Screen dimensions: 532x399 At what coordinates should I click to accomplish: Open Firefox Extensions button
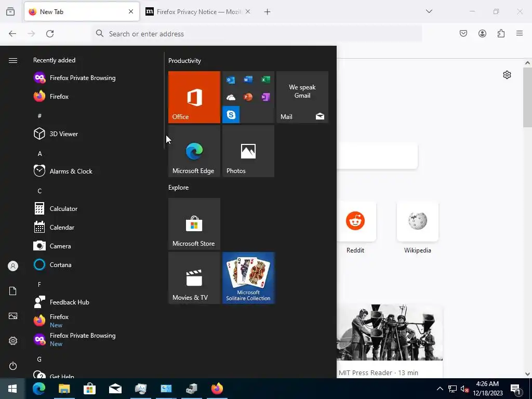coord(501,33)
